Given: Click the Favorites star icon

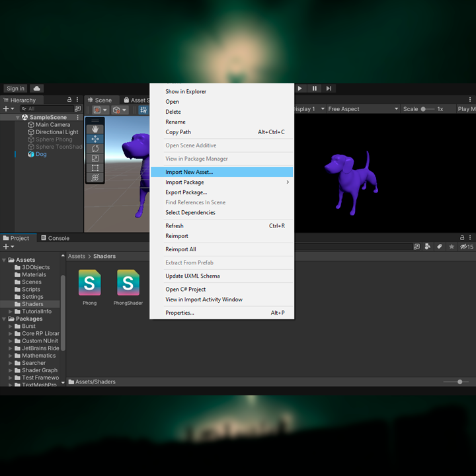Looking at the screenshot, I should tap(452, 247).
